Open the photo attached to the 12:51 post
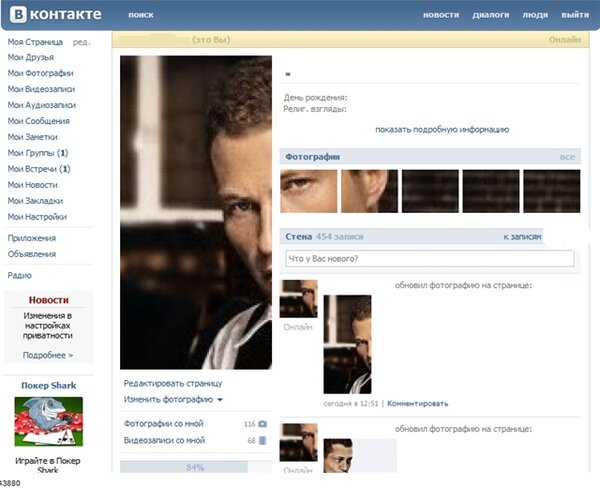Screen dimensions: 600x488 (x=347, y=344)
